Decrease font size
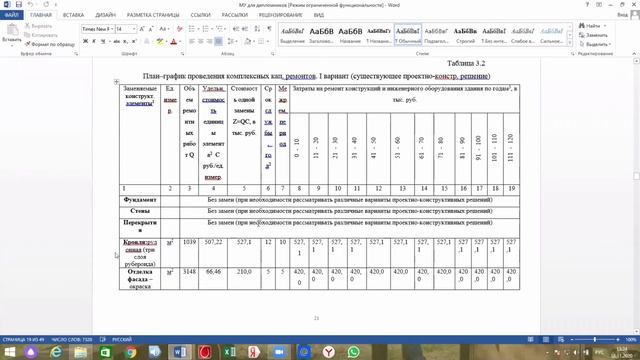Viewport: 640px width, 360px height. 151,29
